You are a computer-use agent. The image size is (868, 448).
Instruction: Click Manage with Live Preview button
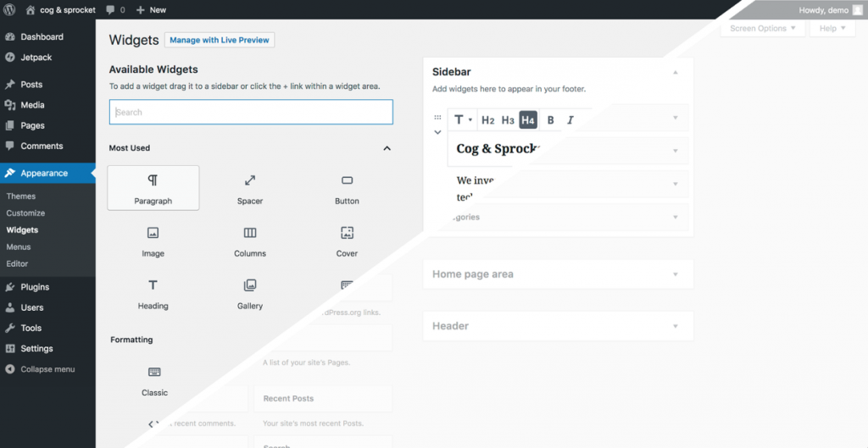click(220, 40)
